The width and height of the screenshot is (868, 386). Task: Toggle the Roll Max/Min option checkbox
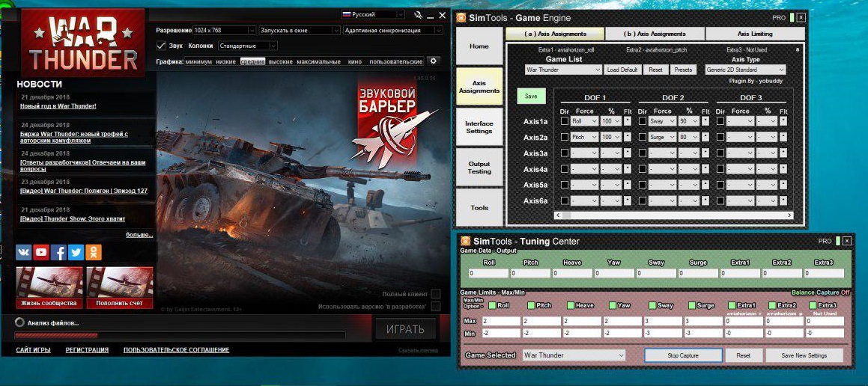tap(492, 305)
